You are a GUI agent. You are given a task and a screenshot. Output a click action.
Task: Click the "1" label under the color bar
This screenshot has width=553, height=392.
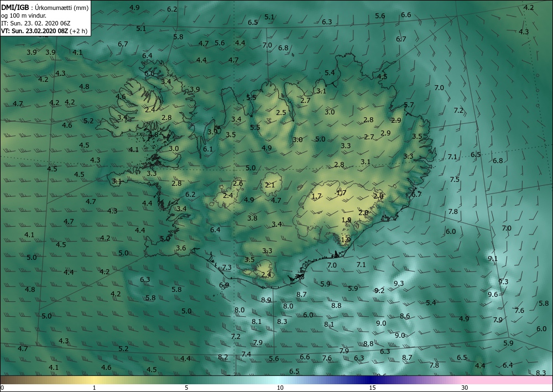click(94, 388)
